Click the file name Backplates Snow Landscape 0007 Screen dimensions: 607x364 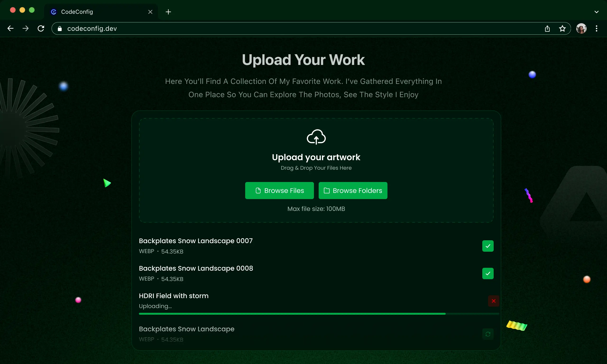tap(196, 241)
